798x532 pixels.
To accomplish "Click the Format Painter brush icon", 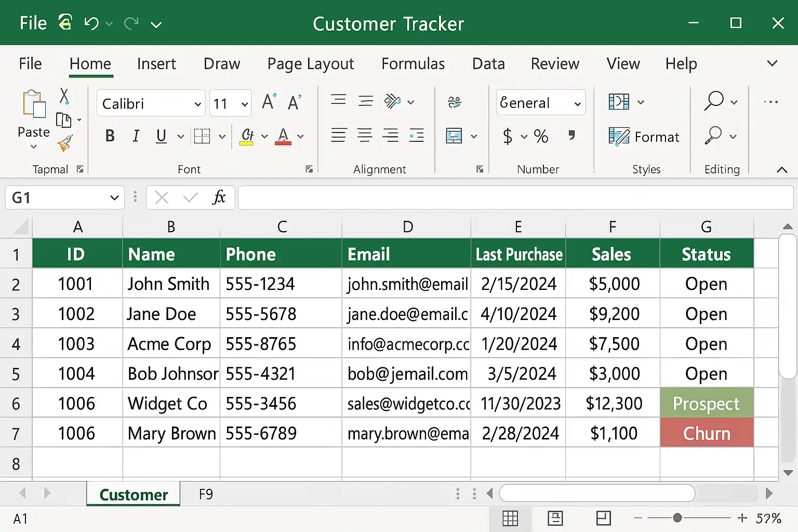I will [x=64, y=143].
